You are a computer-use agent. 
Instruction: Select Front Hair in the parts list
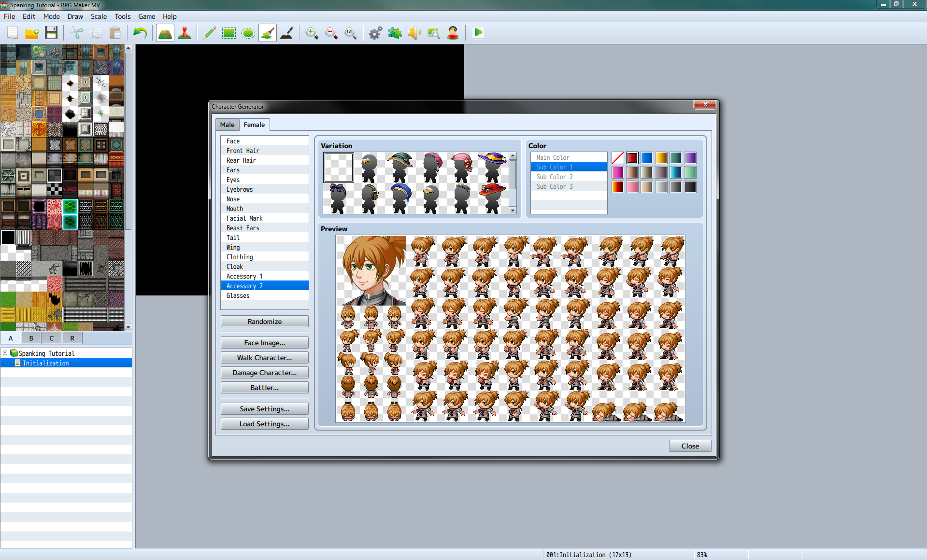pos(265,151)
